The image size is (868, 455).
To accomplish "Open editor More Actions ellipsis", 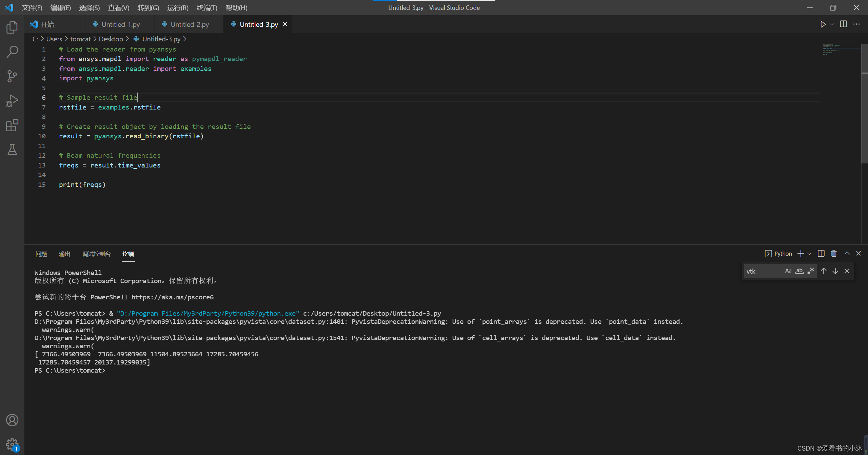I will [856, 24].
